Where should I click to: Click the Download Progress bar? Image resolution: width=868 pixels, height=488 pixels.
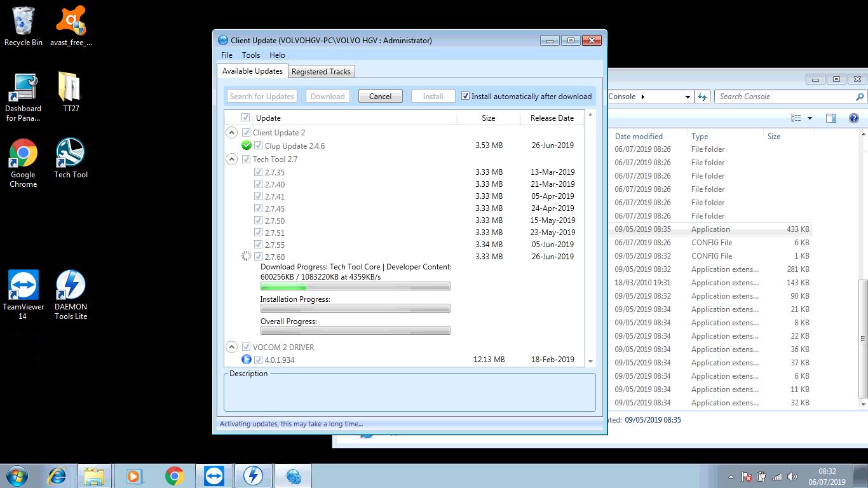pyautogui.click(x=355, y=287)
